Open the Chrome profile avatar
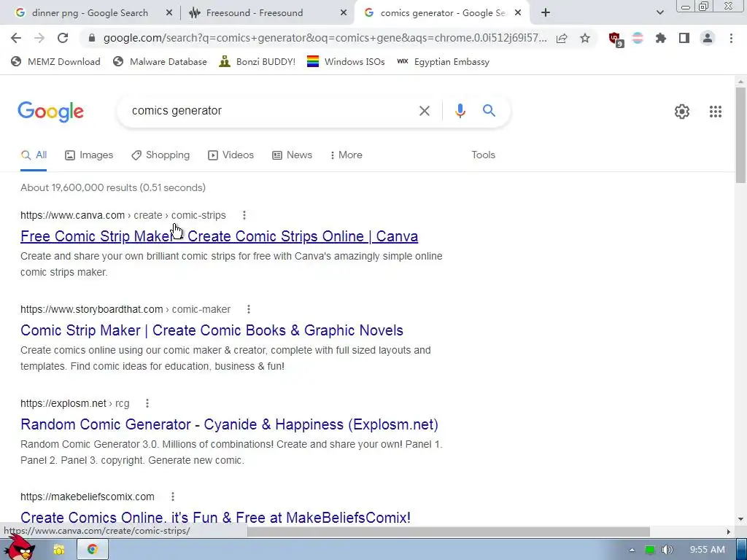Screen dimensions: 747x560 click(708, 38)
